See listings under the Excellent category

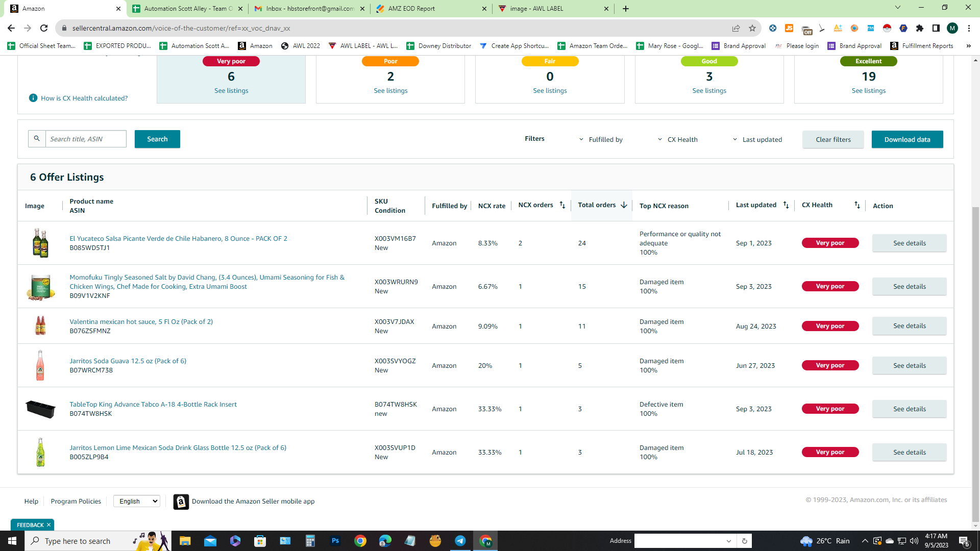tap(868, 90)
